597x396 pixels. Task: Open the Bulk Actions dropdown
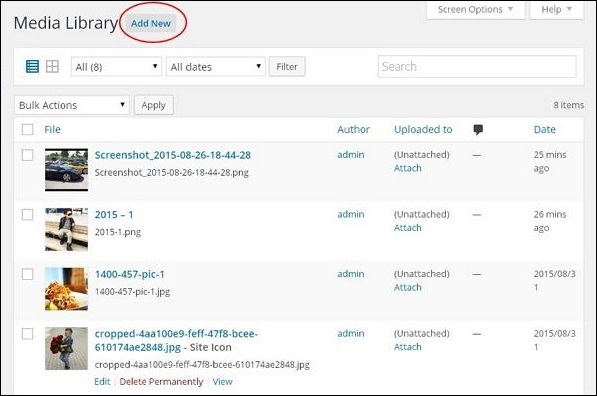tap(72, 105)
